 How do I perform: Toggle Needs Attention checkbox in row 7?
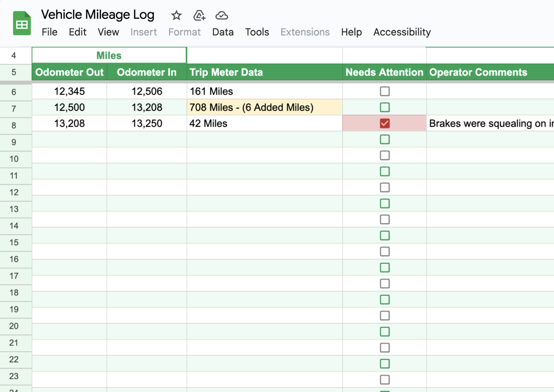385,107
